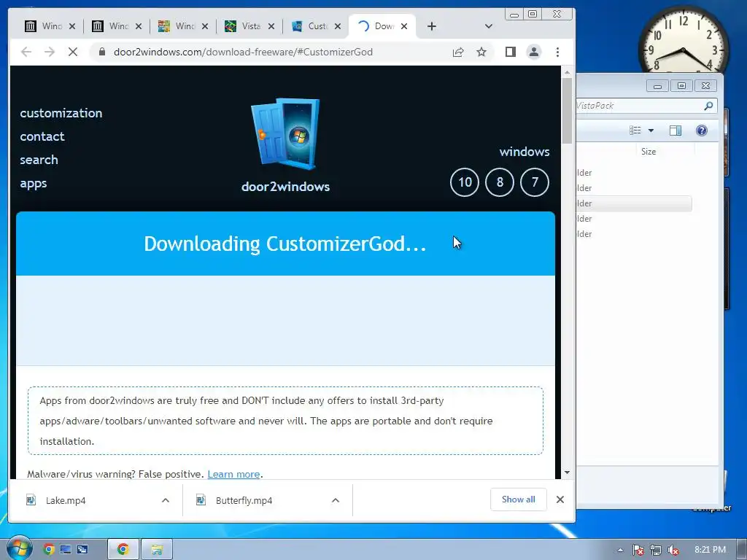Viewport: 747px width, 560px height.
Task: Click the Explorer search magnifier icon
Action: tap(708, 106)
